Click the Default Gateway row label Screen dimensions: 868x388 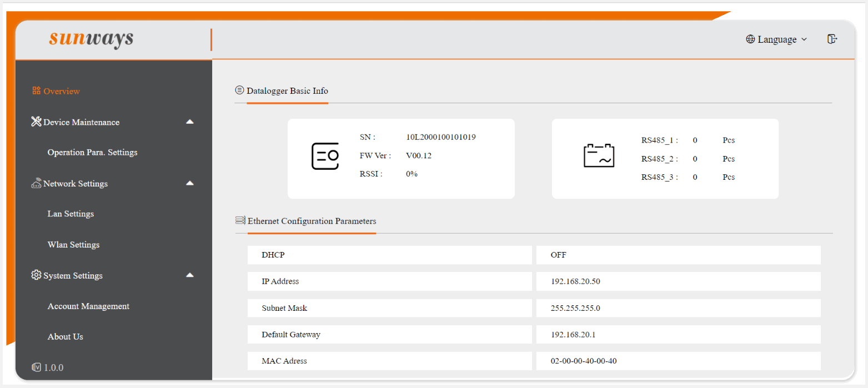[x=291, y=335]
